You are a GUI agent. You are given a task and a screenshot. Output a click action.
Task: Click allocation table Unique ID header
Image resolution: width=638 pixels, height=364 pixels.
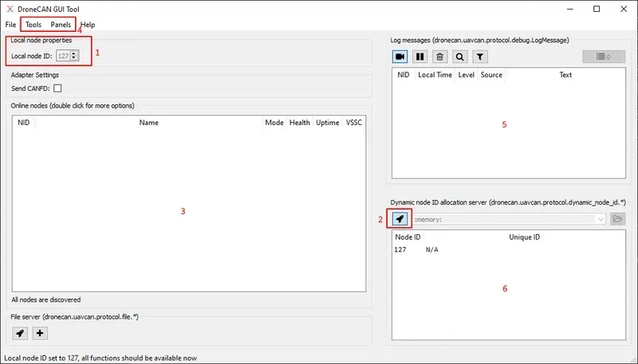pyautogui.click(x=524, y=237)
